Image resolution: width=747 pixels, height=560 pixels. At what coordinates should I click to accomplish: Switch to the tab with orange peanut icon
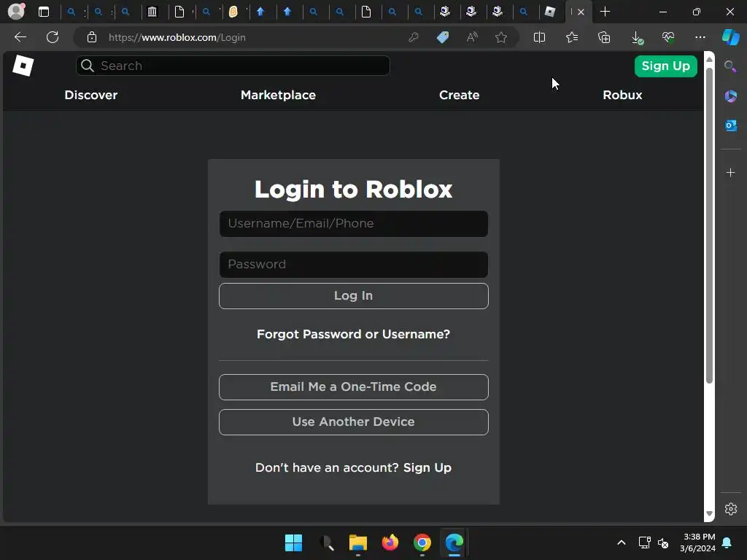(x=233, y=12)
